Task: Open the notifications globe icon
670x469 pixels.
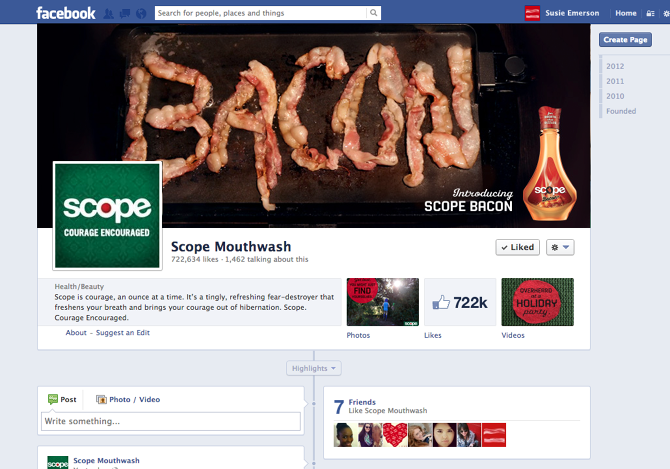Action: click(x=141, y=14)
